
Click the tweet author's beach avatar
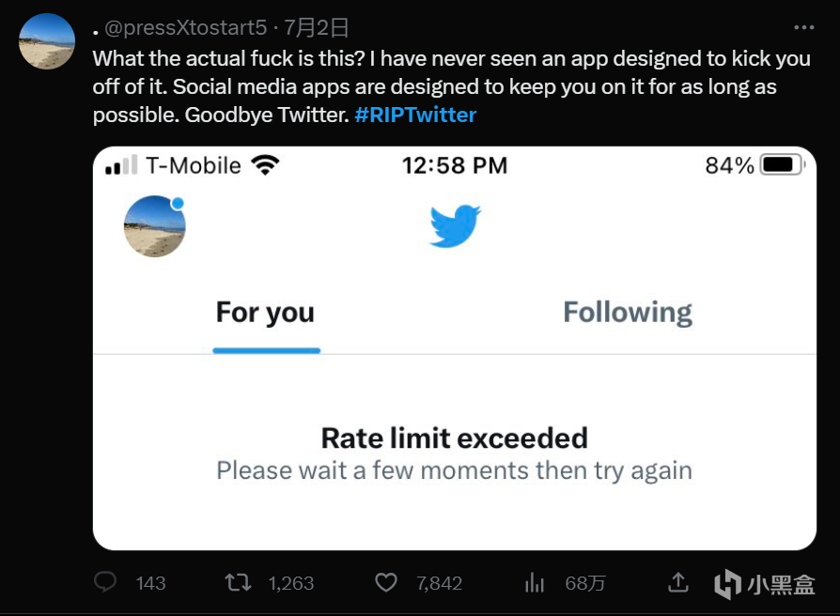(x=47, y=41)
